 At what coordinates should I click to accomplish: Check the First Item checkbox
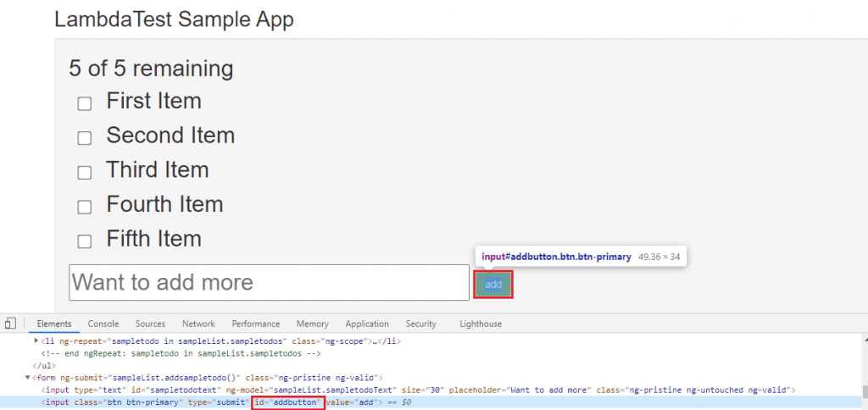(85, 103)
